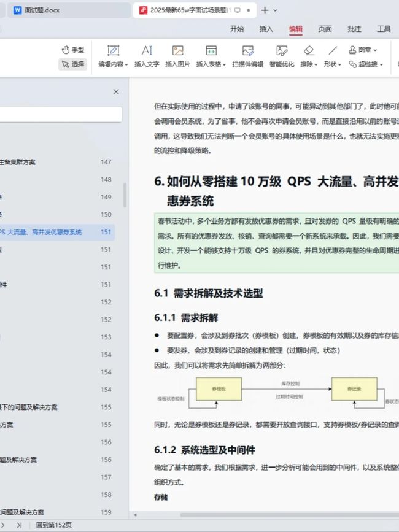
Task: Click the 库存控制 label in the diagram
Action: pyautogui.click(x=290, y=384)
